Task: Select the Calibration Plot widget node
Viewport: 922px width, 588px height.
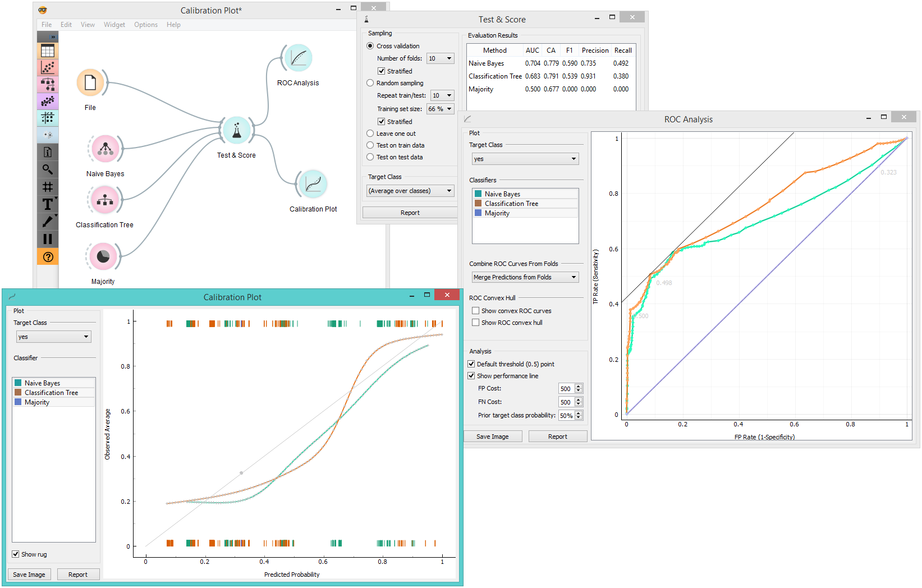Action: click(313, 185)
